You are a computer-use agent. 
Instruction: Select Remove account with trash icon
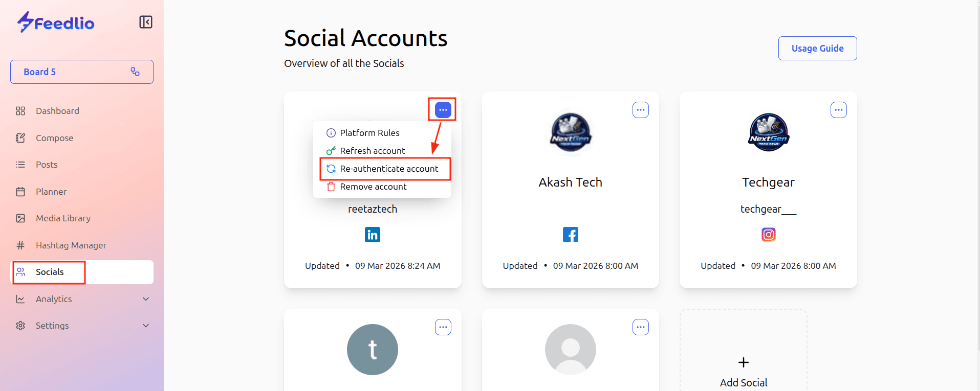[373, 187]
